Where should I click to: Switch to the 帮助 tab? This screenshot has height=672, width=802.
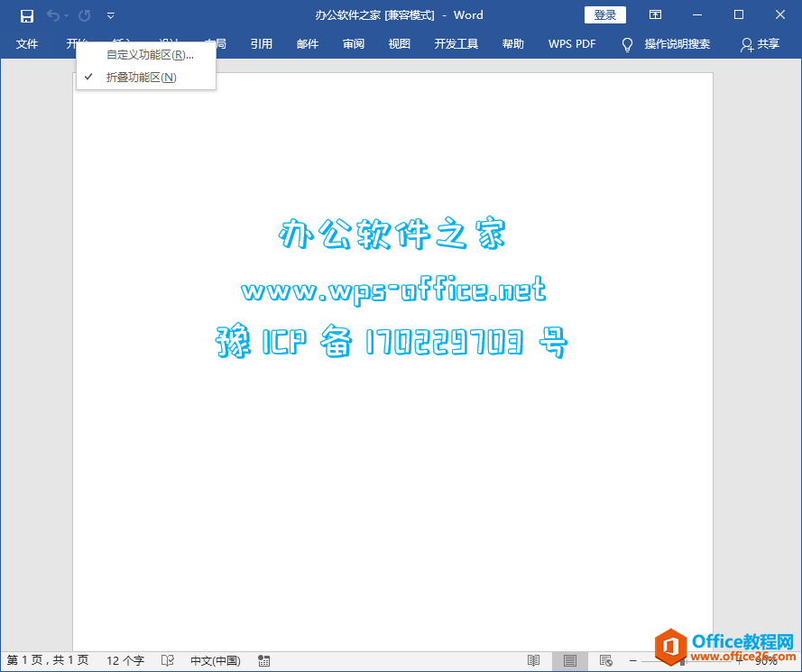pos(513,44)
